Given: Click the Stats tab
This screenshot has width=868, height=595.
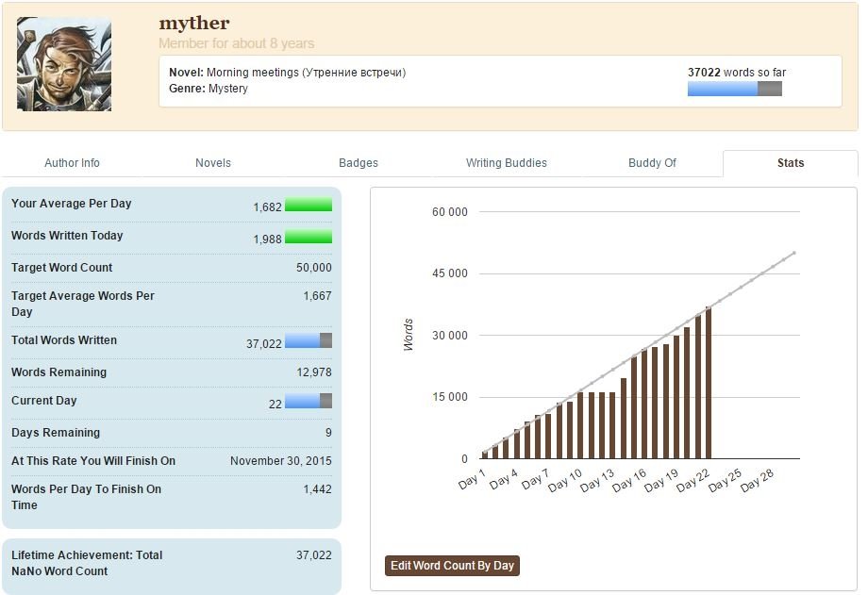Looking at the screenshot, I should click(790, 163).
